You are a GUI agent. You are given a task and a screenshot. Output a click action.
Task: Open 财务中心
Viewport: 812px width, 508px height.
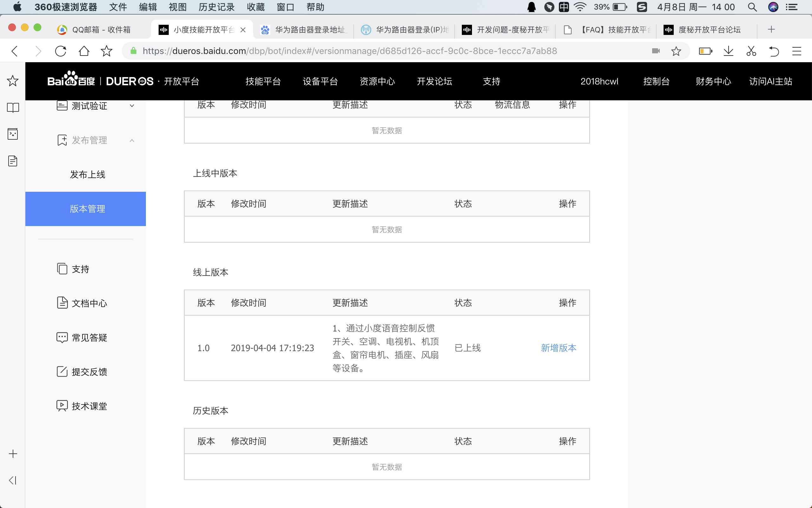point(713,81)
